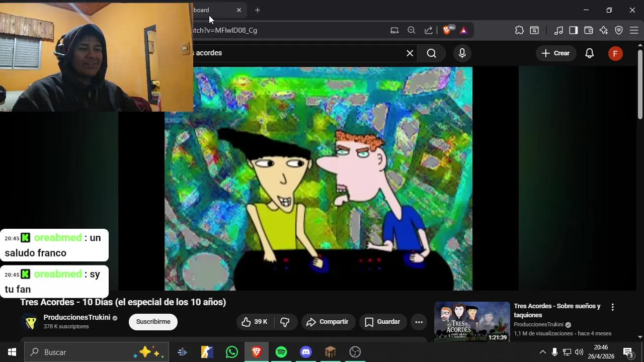Open Discord from the taskbar

point(306,352)
